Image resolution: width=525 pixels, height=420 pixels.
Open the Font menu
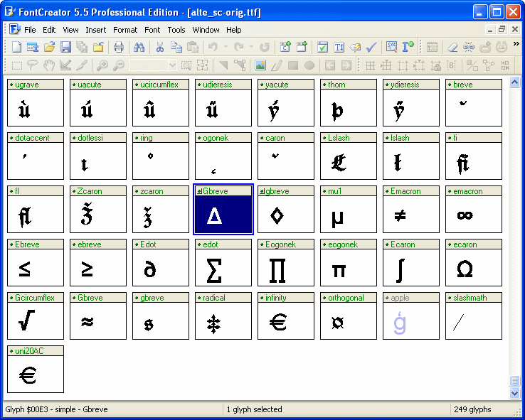point(152,30)
